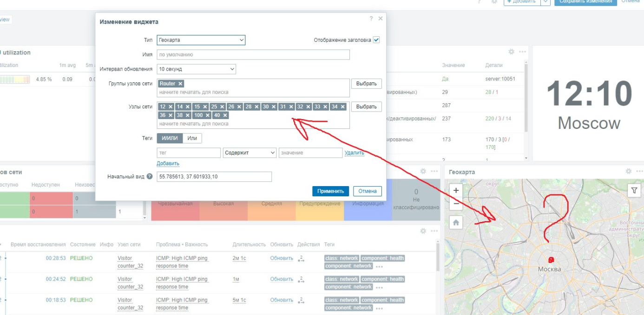Click the 12:10 Moscow clock widget
The image size is (644, 315).
coord(589,103)
